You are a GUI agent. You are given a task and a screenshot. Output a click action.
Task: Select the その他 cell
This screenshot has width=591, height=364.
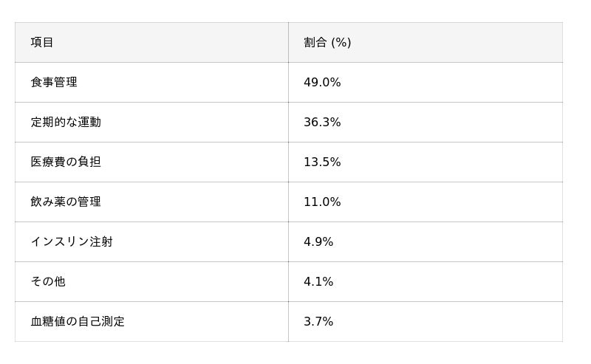pyautogui.click(x=48, y=282)
